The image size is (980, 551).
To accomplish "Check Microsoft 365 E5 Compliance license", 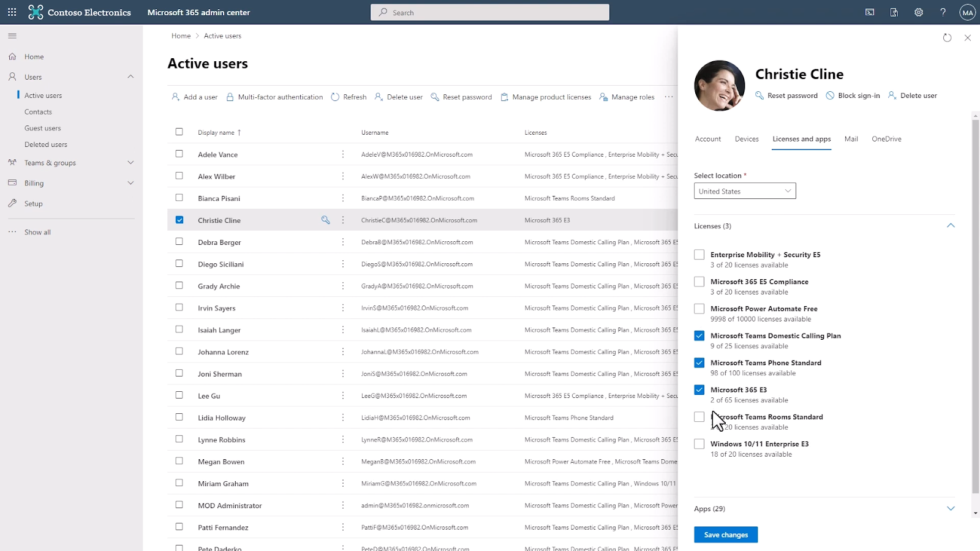I will coord(699,282).
